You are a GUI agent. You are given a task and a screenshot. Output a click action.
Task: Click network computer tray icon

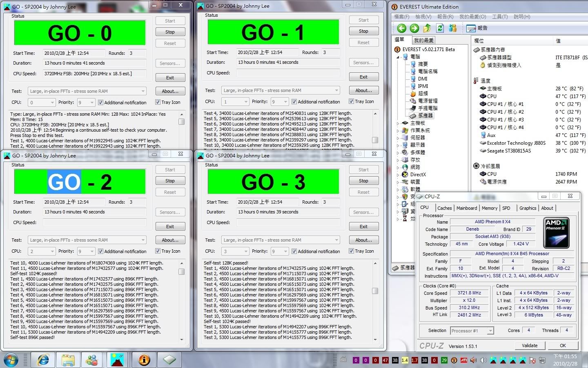pos(542,360)
